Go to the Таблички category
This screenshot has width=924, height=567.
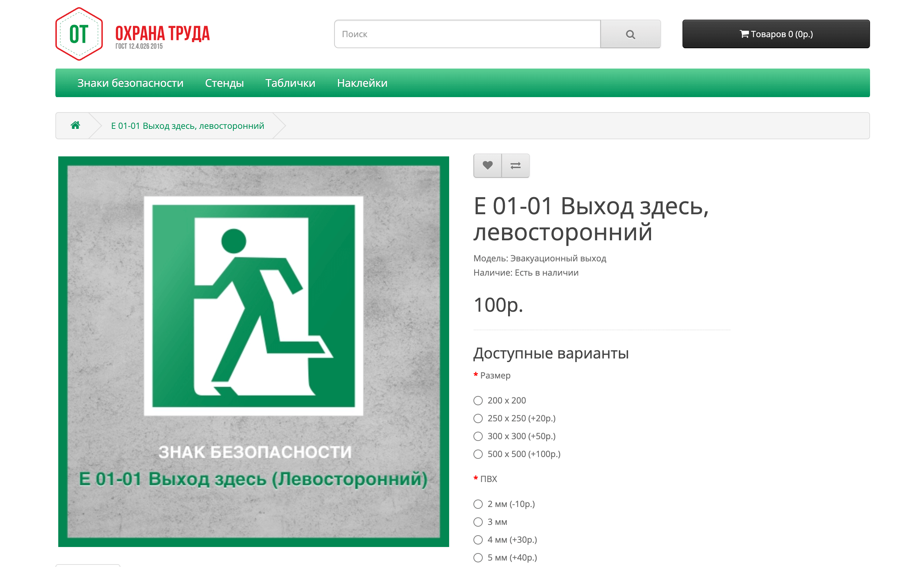pyautogui.click(x=290, y=83)
